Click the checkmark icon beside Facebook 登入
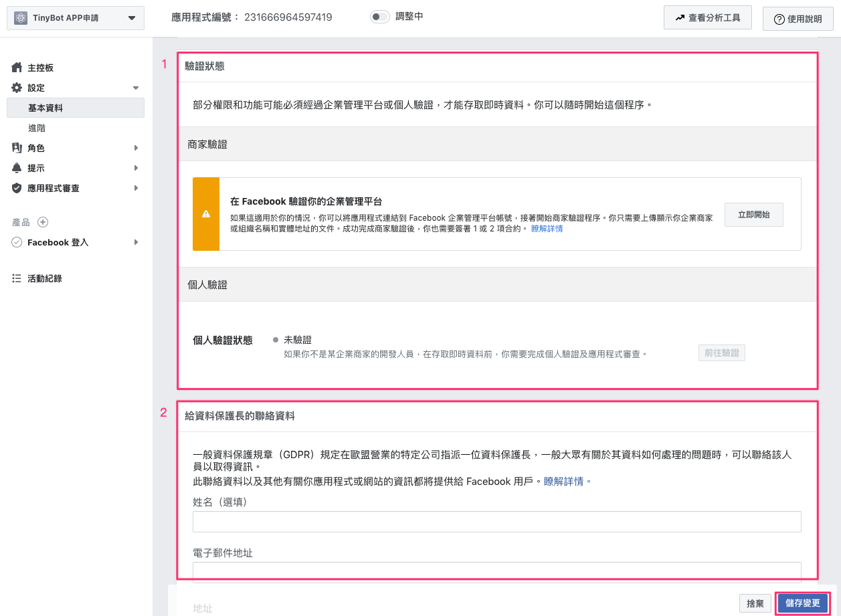Viewport: 841px width, 616px height. tap(17, 242)
